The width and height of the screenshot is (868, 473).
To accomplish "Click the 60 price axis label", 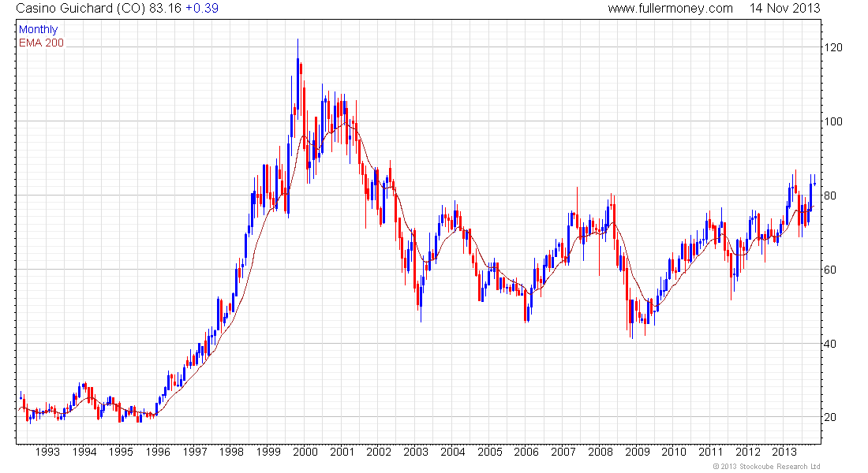I will pos(830,270).
